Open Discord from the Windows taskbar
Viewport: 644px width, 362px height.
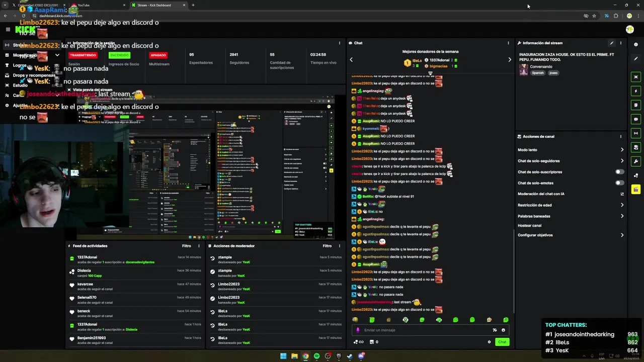(x=361, y=356)
